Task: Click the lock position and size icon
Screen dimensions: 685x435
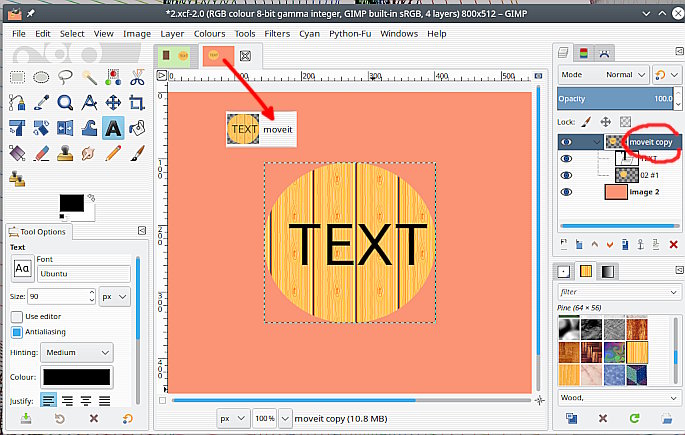Action: [x=605, y=122]
